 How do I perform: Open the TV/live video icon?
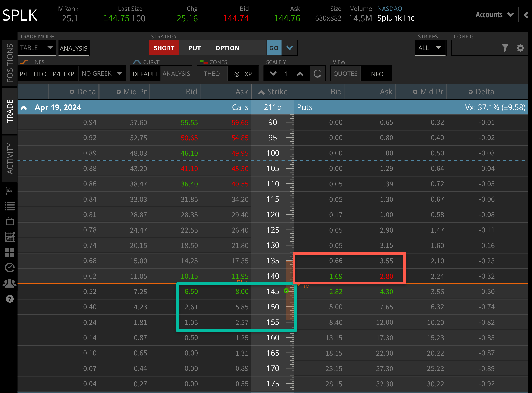[x=10, y=221]
